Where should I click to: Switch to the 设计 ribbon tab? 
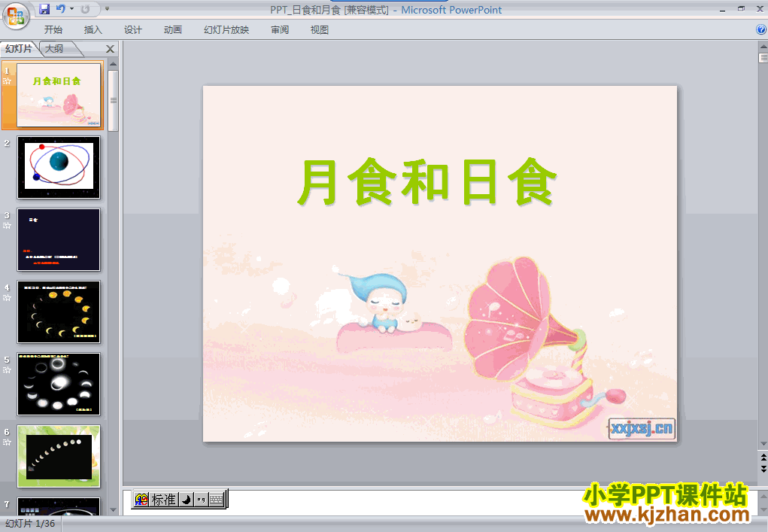coord(132,30)
